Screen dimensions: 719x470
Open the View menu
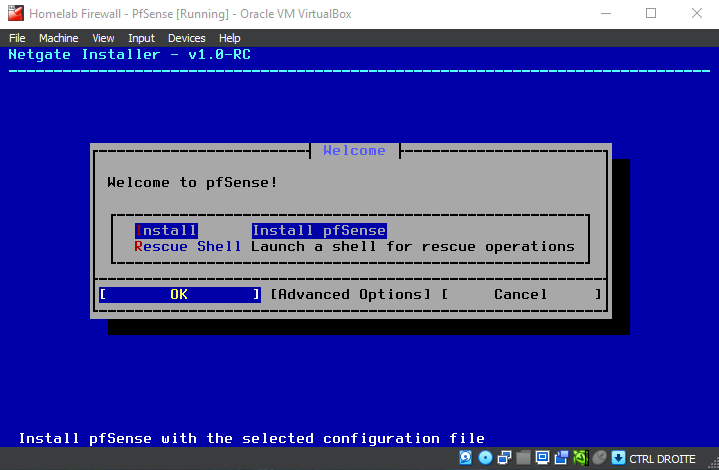point(103,38)
